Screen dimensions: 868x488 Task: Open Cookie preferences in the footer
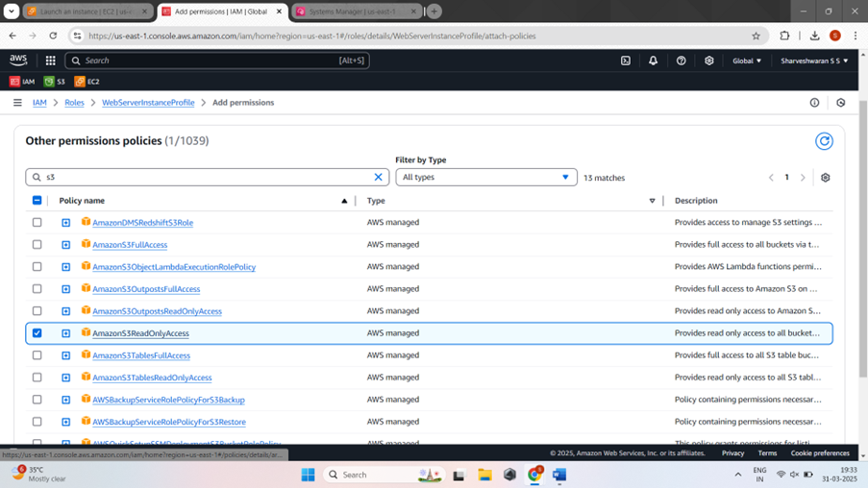[820, 453]
